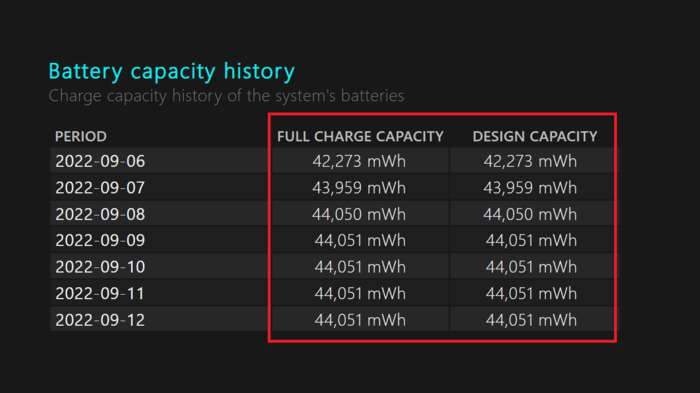Click the 'Battery capacity history' heading
Viewport: 700px width, 393px height.
[x=171, y=71]
